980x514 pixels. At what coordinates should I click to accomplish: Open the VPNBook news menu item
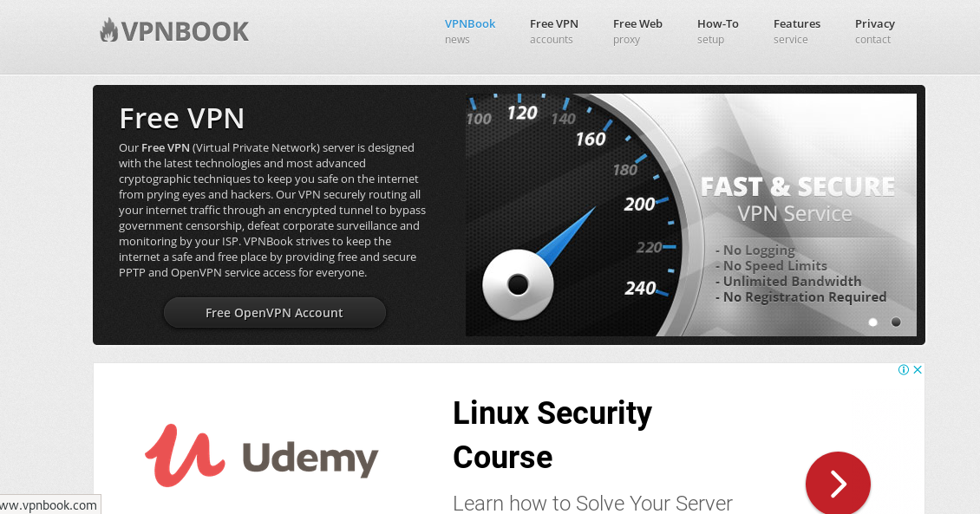click(469, 31)
